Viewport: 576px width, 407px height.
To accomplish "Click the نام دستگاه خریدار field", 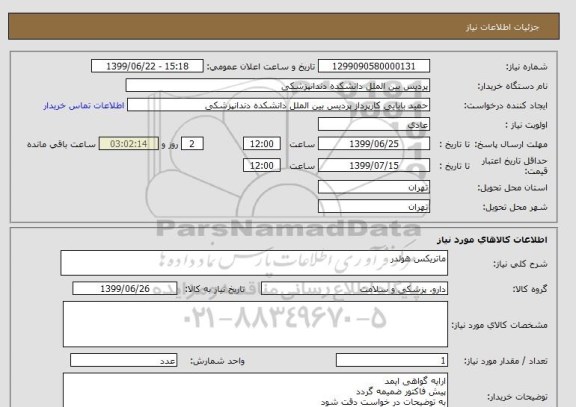I will coord(277,86).
